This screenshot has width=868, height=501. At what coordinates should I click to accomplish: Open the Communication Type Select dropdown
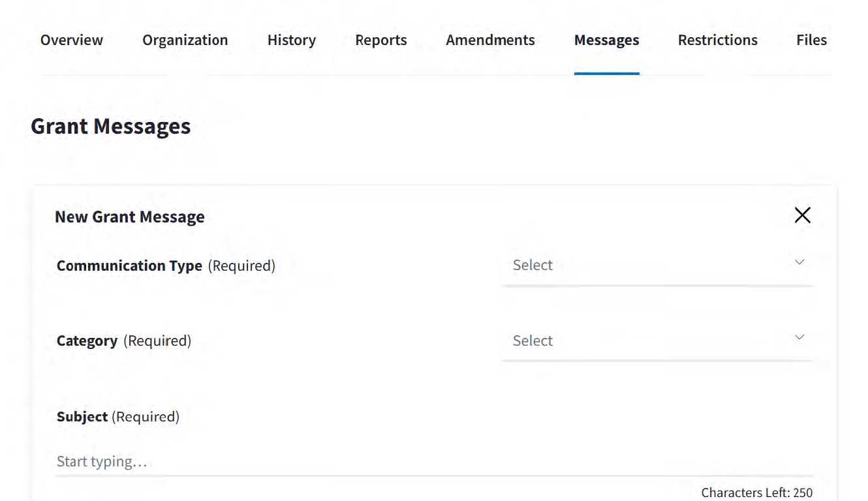click(656, 266)
